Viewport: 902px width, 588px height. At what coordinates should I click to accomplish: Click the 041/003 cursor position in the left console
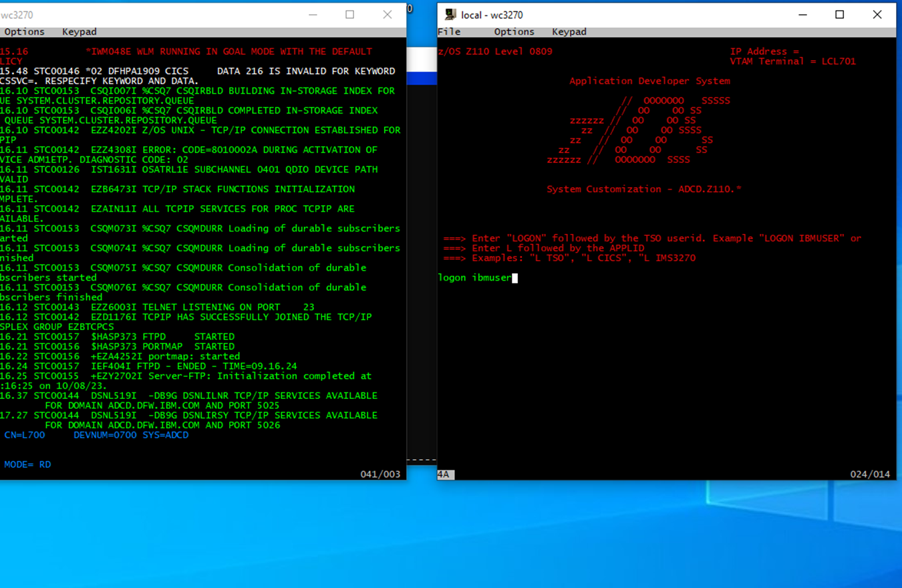click(380, 474)
